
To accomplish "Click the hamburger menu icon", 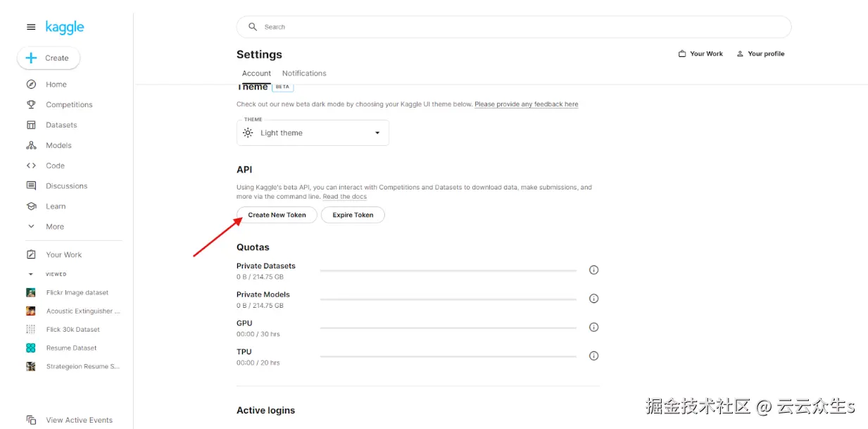I will (x=31, y=27).
